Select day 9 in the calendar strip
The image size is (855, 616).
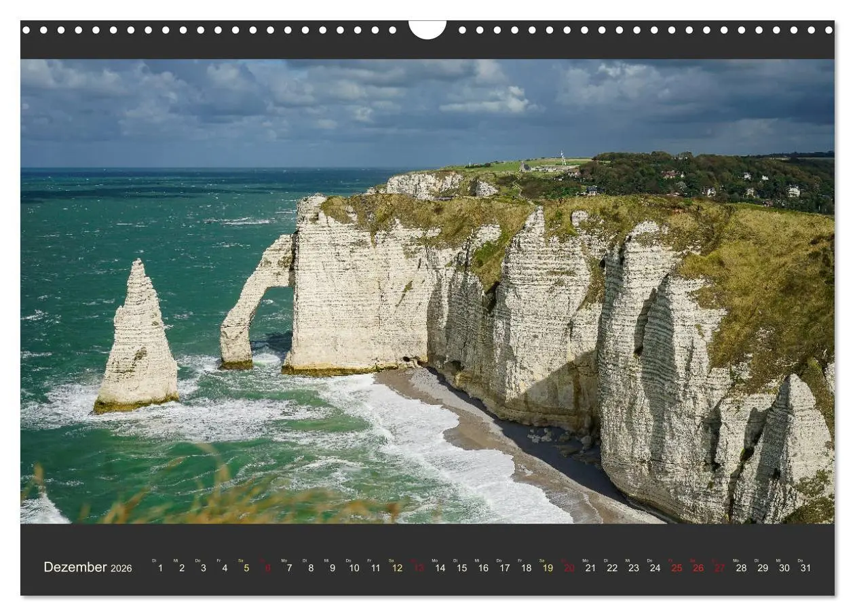coord(332,569)
